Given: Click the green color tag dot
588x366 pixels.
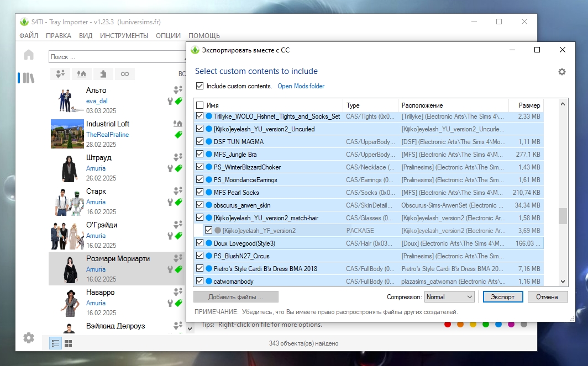Looking at the screenshot, I should tap(486, 324).
